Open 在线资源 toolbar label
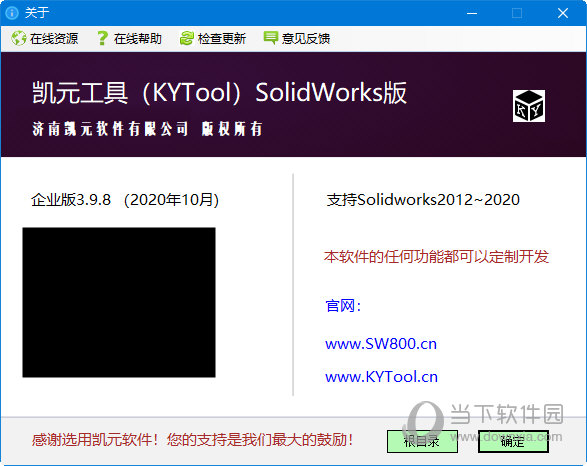Image resolution: width=587 pixels, height=466 pixels. click(54, 39)
